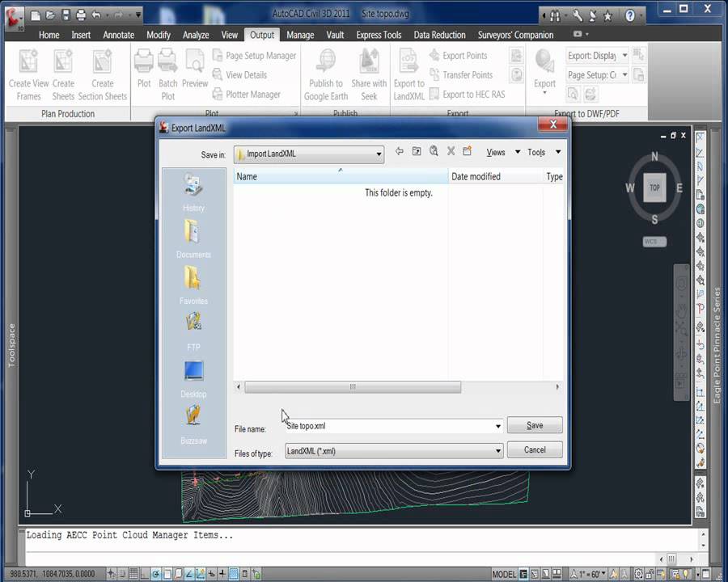Image resolution: width=728 pixels, height=582 pixels.
Task: Click the Date modified column header
Action: (x=495, y=176)
